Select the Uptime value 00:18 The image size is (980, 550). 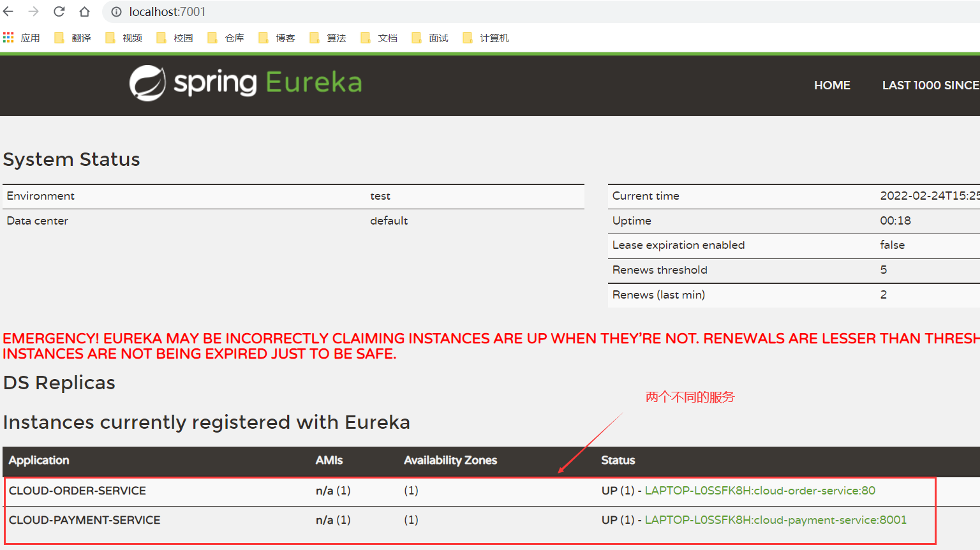[x=896, y=221]
